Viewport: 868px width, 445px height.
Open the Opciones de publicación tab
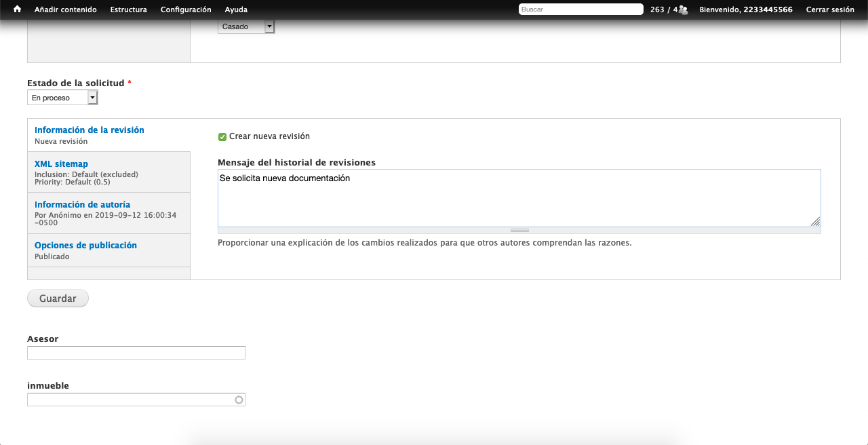(x=85, y=246)
